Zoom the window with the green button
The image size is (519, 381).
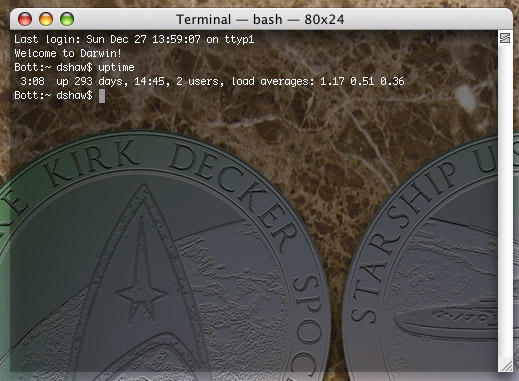(67, 19)
